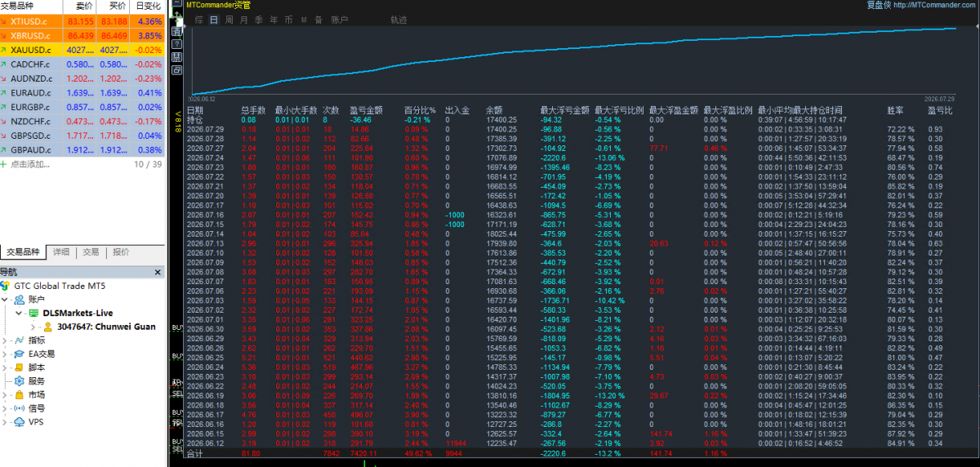
Task: Click the GTC Global Trade MT5 logo icon
Action: tap(6, 286)
